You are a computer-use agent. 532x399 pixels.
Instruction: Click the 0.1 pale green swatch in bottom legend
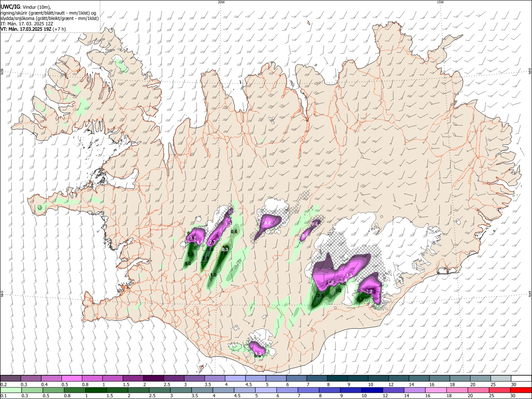tap(11, 390)
